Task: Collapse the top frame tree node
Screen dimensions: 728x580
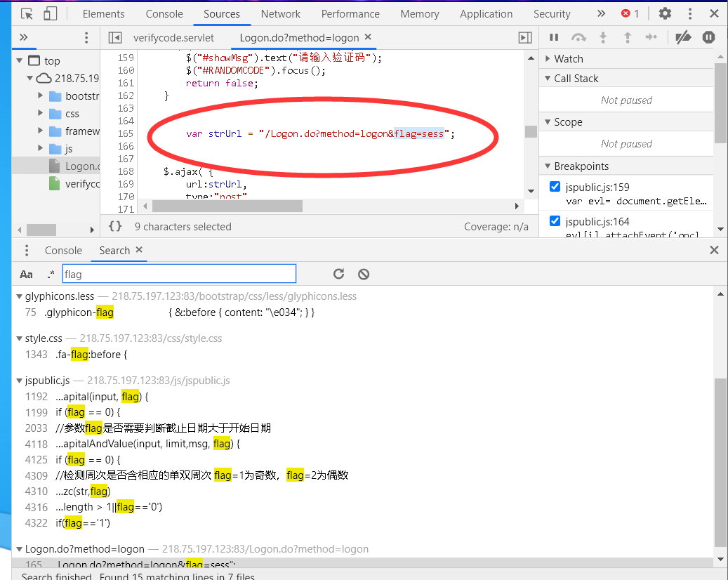Action: click(20, 61)
